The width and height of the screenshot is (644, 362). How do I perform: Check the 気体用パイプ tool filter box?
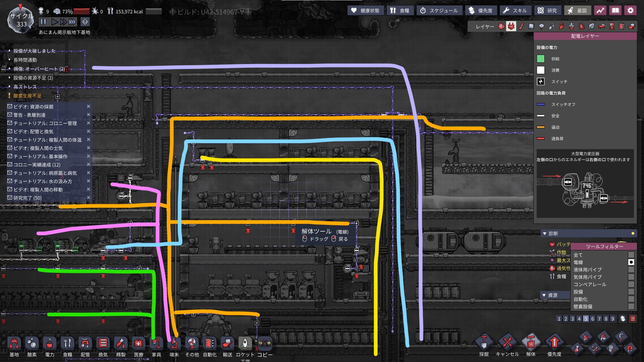point(631,277)
